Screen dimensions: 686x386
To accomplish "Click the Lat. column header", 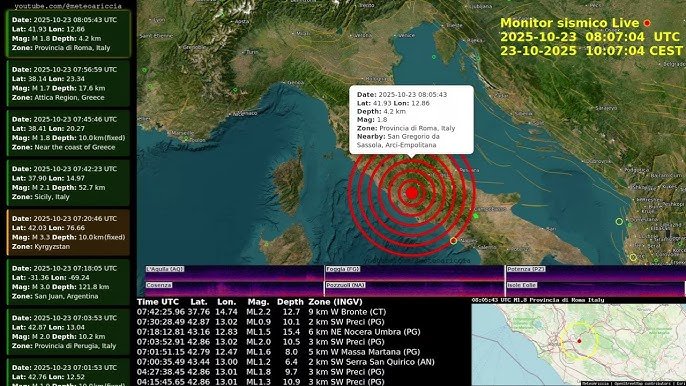I will (199, 302).
